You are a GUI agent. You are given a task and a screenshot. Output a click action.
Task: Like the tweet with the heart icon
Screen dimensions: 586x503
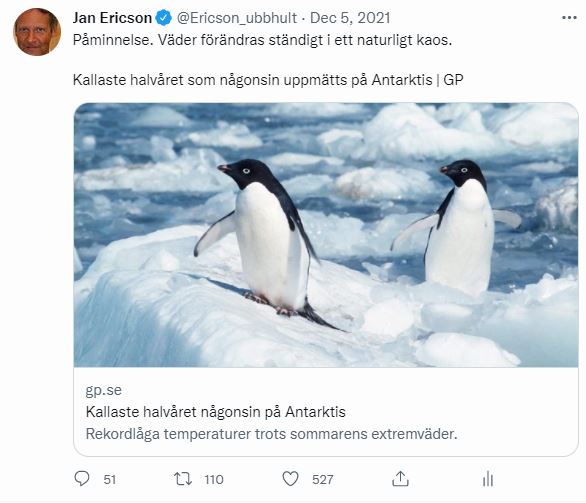[x=290, y=479]
